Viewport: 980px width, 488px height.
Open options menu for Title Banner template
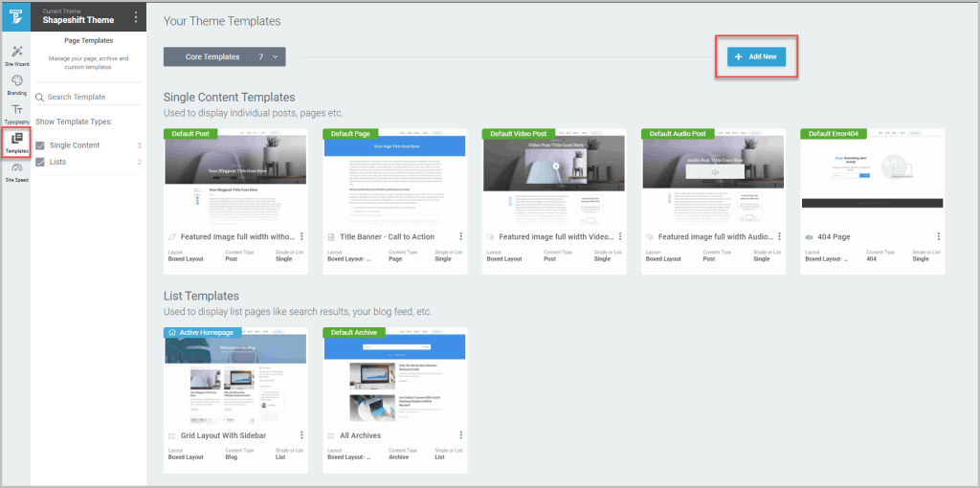tap(460, 236)
